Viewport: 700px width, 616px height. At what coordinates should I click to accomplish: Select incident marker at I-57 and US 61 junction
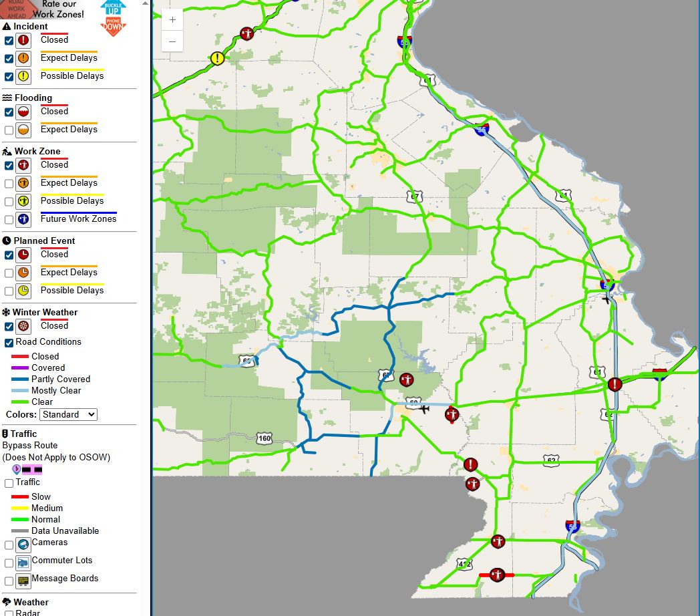(x=615, y=384)
